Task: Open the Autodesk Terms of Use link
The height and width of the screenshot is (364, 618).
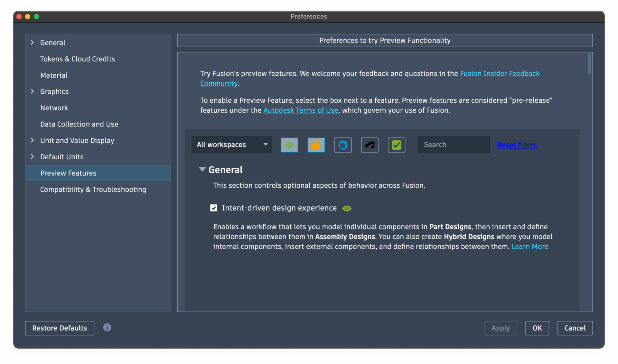Action: coord(301,110)
